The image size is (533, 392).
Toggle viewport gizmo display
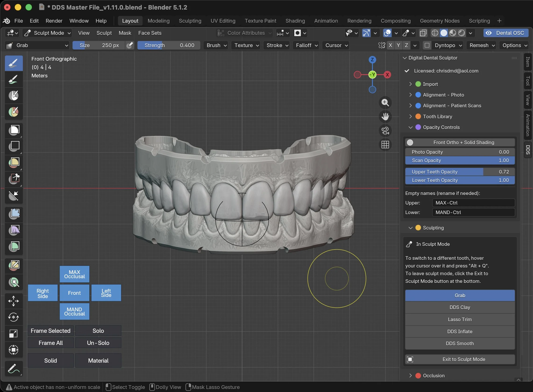pos(366,33)
